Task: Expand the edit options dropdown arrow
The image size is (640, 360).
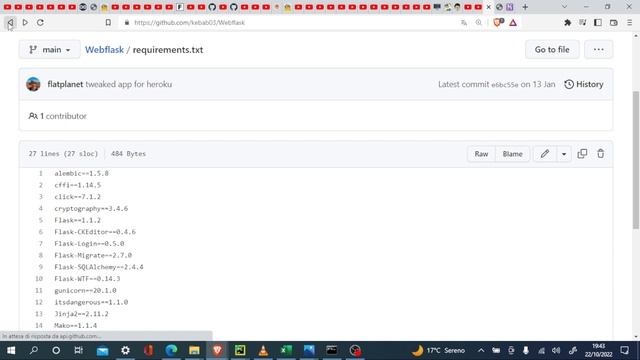Action: 564,154
